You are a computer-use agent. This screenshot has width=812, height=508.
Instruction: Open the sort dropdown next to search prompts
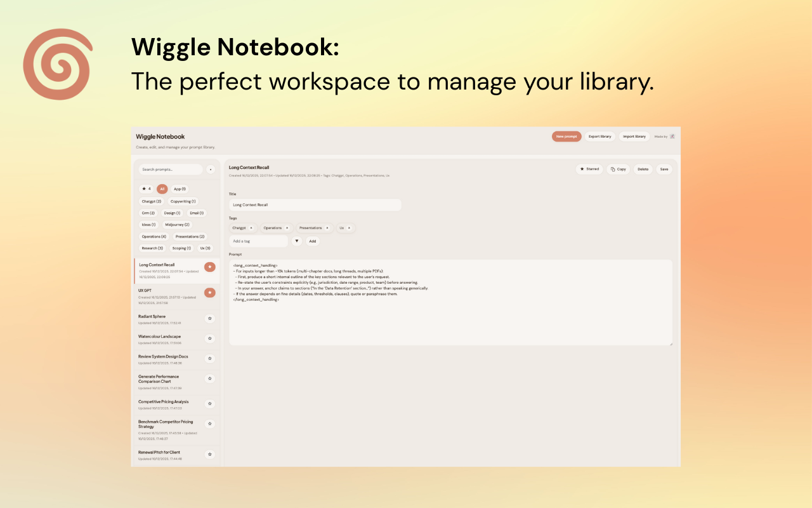pyautogui.click(x=211, y=170)
